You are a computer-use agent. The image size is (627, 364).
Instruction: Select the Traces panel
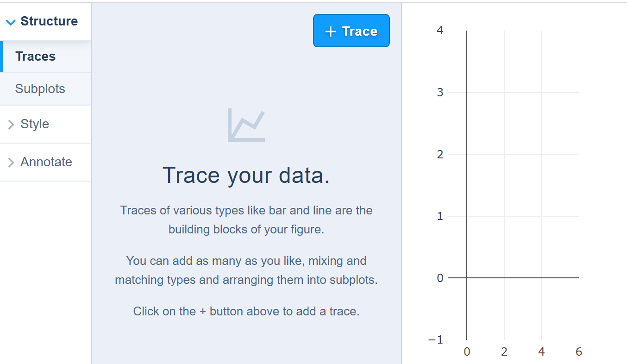click(x=36, y=56)
